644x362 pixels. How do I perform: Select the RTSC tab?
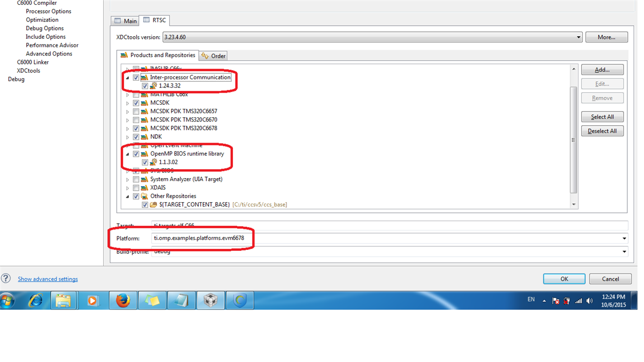154,20
